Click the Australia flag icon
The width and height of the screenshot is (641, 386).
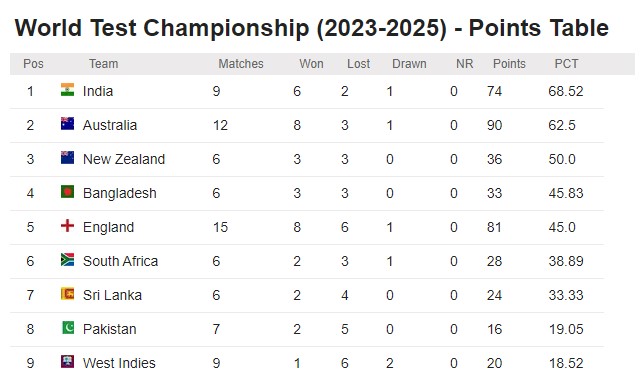(x=67, y=123)
